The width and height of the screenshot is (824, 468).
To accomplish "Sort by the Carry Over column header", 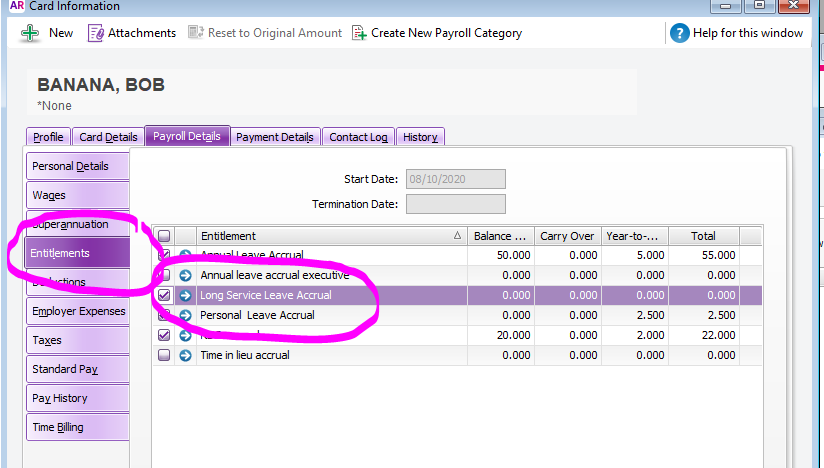I will [x=567, y=236].
